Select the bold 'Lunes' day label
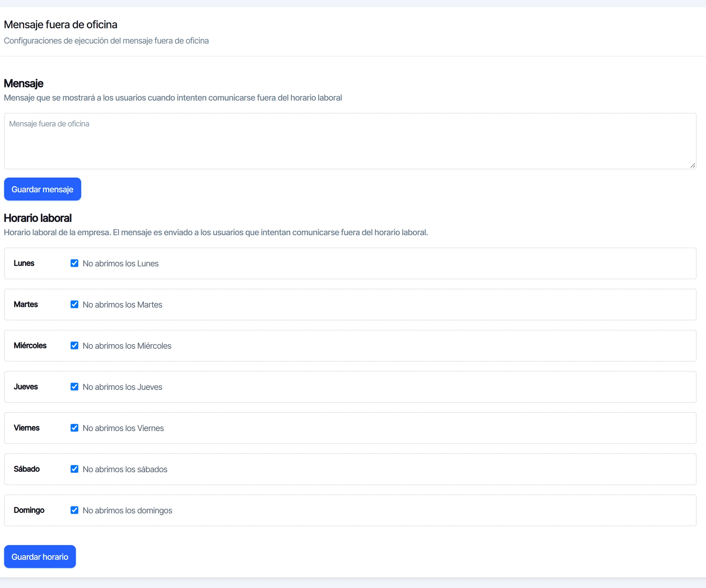The image size is (706, 588). [x=24, y=263]
